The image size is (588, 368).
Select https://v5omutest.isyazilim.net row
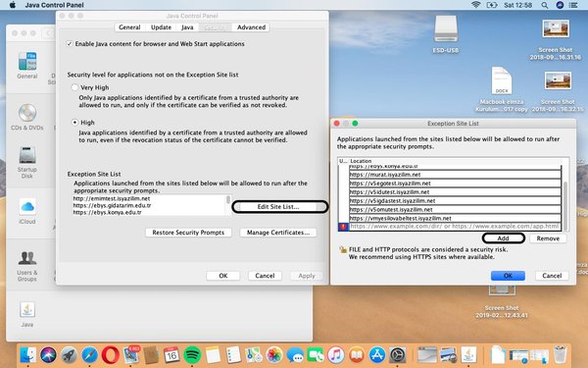455,210
